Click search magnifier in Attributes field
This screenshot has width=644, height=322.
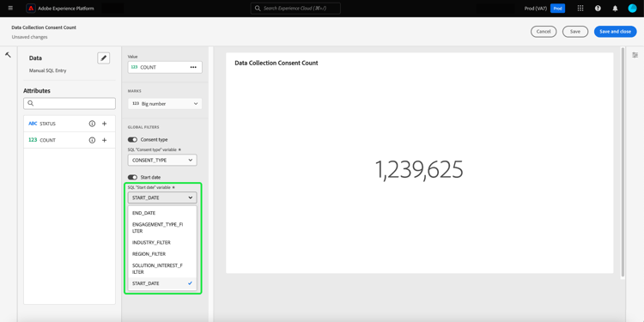pyautogui.click(x=30, y=104)
